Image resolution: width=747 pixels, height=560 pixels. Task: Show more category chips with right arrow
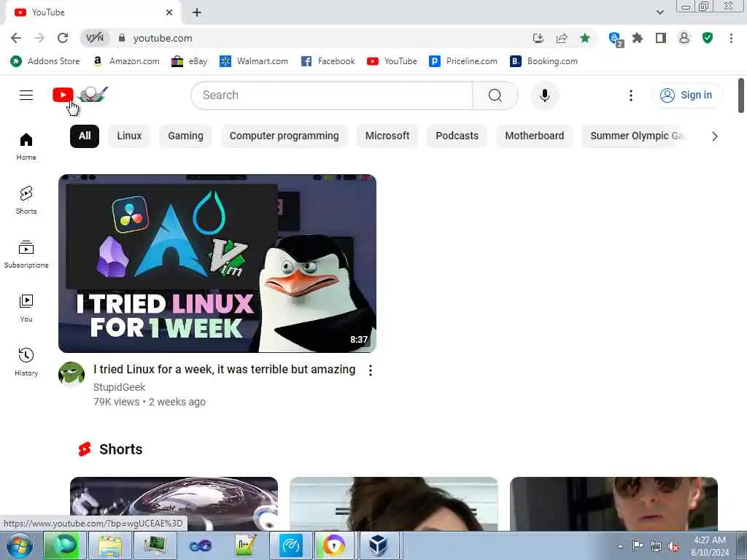(x=714, y=136)
